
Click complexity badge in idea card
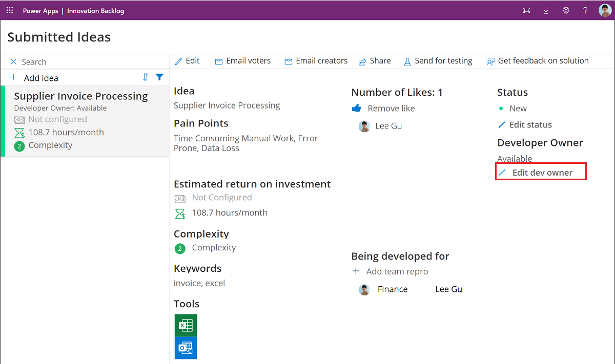tap(19, 146)
